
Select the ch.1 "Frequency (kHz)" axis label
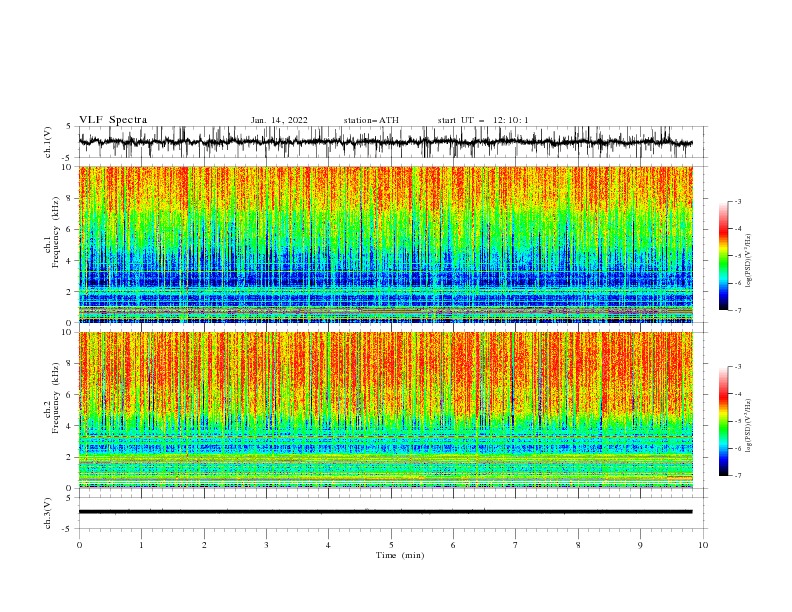(56, 231)
